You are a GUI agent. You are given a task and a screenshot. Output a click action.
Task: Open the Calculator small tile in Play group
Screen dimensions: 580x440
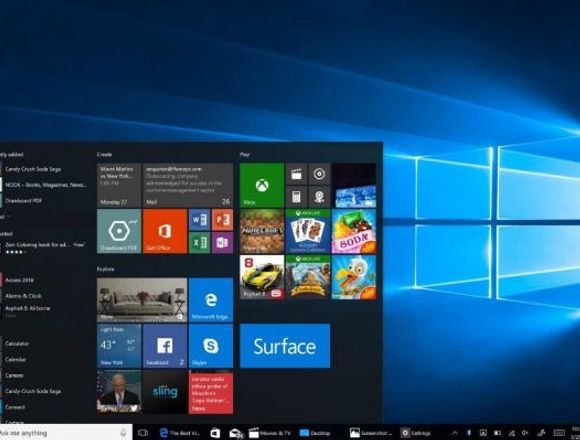pyautogui.click(x=296, y=197)
